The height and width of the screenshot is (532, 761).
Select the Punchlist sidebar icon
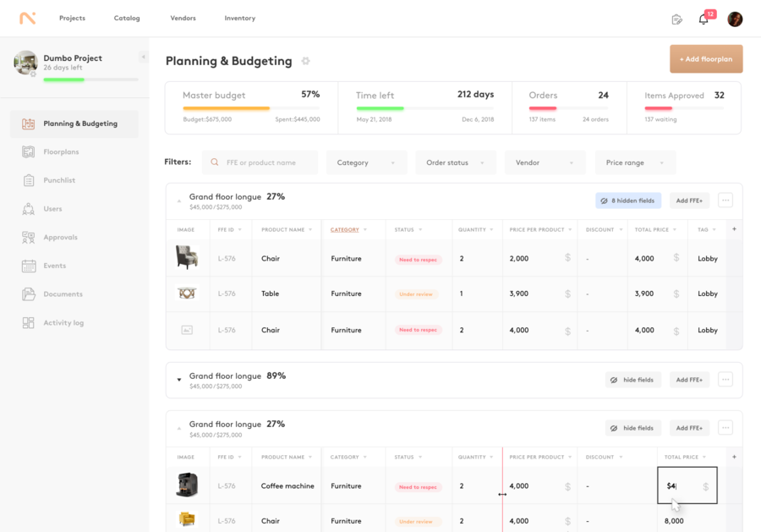pyautogui.click(x=27, y=180)
